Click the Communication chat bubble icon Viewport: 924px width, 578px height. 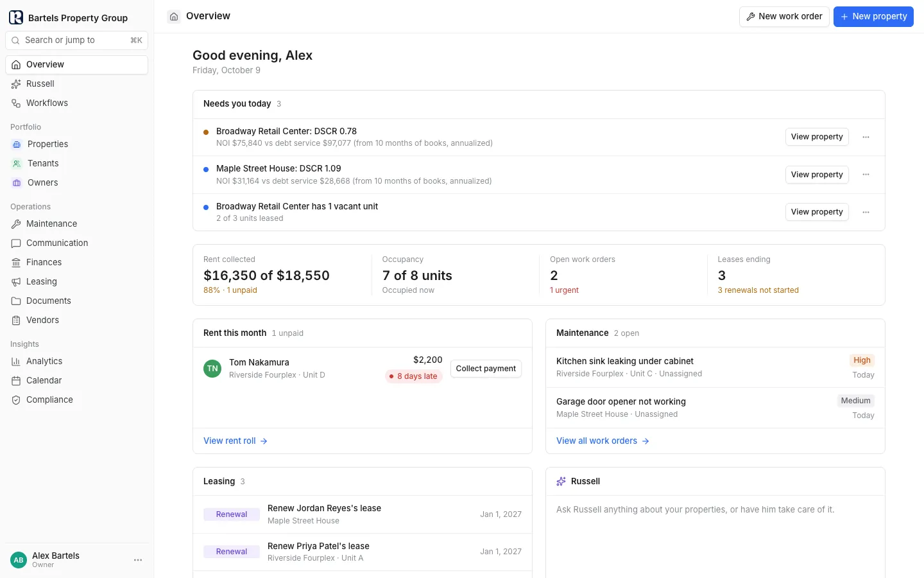[16, 243]
